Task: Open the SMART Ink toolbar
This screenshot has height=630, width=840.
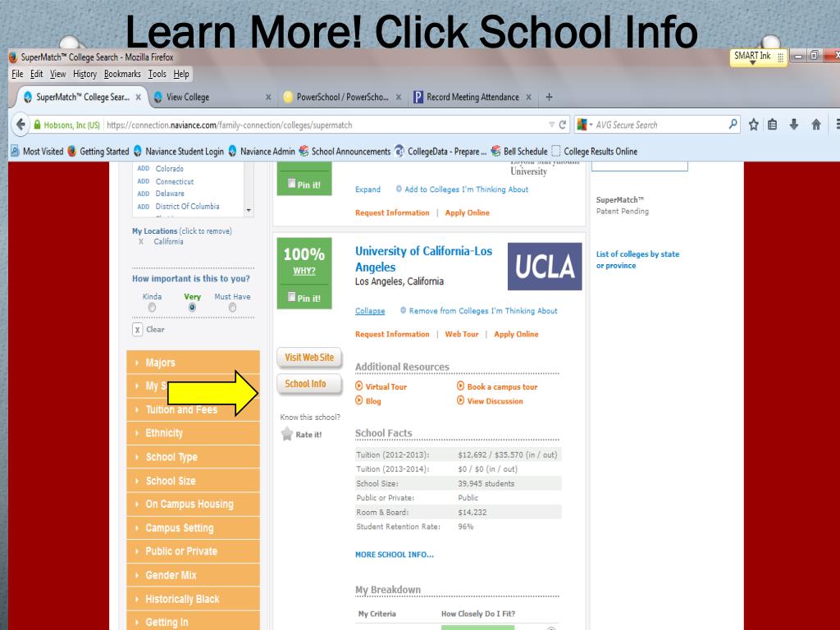Action: (758, 57)
